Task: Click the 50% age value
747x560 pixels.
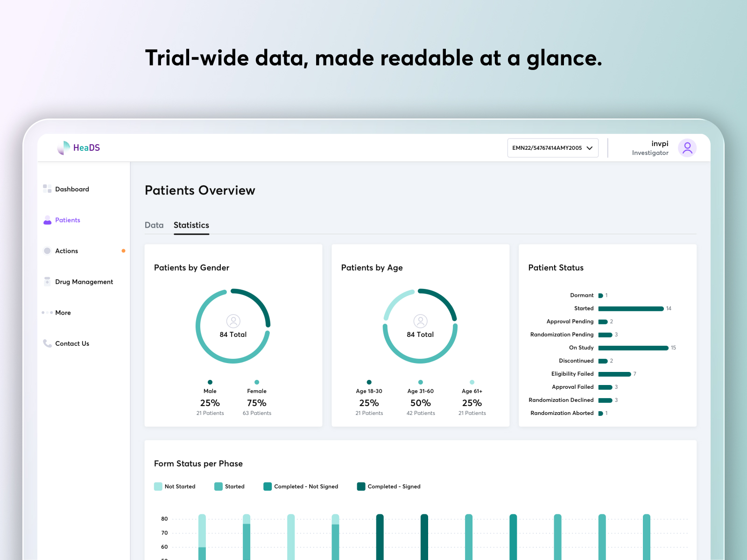Action: point(421,403)
